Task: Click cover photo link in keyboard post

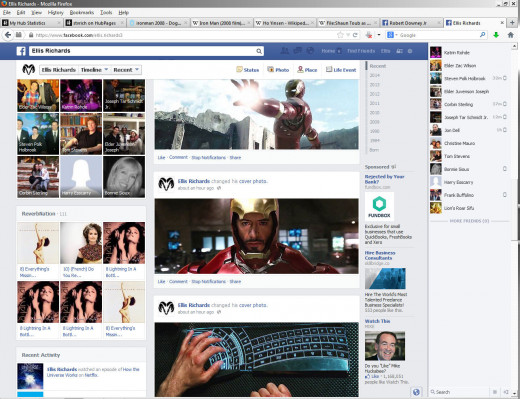Action: pyautogui.click(x=253, y=305)
